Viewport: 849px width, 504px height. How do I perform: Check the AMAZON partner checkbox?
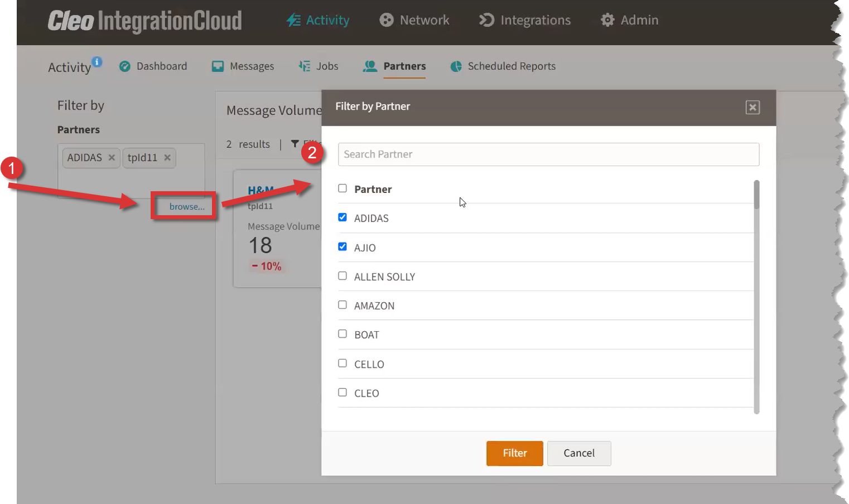click(x=343, y=305)
